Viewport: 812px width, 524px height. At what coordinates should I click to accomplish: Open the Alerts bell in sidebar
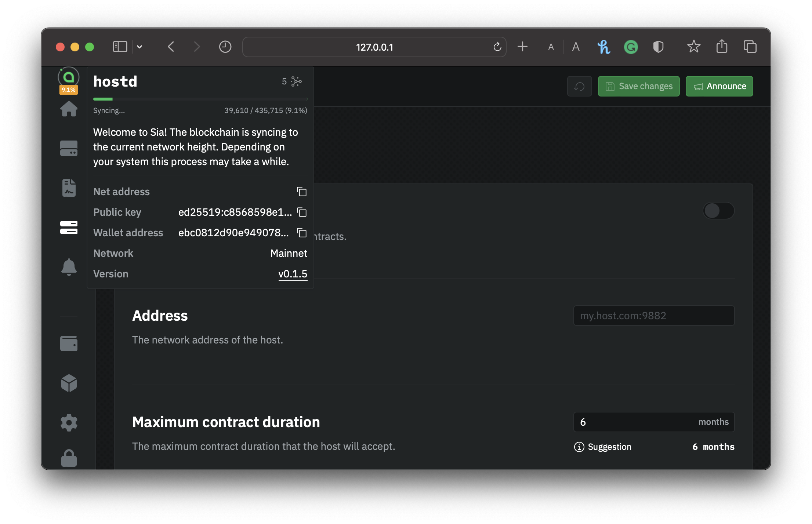69,267
